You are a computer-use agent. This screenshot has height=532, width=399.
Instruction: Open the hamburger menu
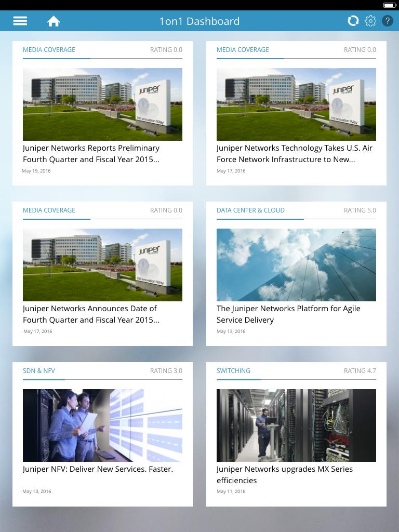point(20,21)
